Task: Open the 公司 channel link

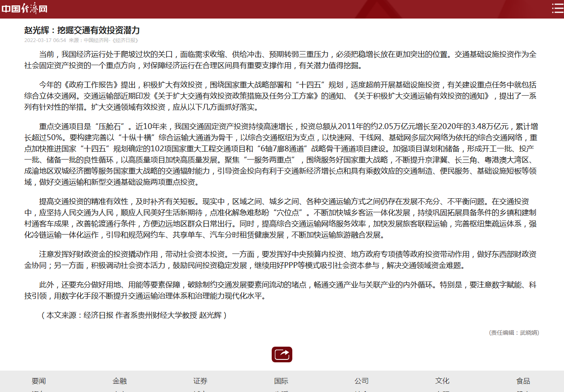Action: [362, 381]
